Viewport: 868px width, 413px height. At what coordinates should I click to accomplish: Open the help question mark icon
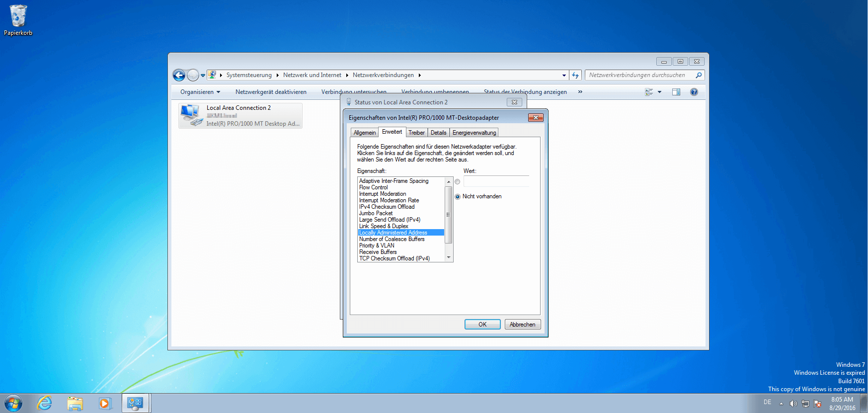click(x=694, y=92)
